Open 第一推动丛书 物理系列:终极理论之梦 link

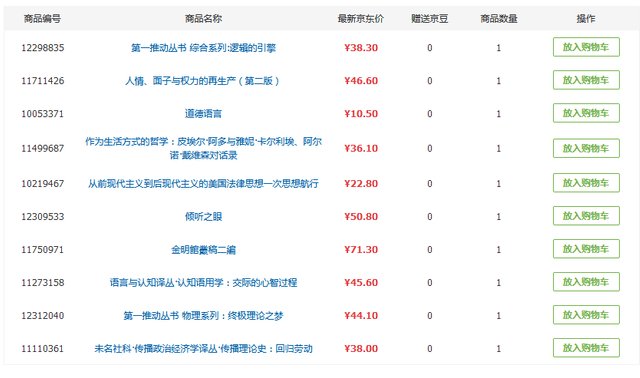[x=203, y=316]
